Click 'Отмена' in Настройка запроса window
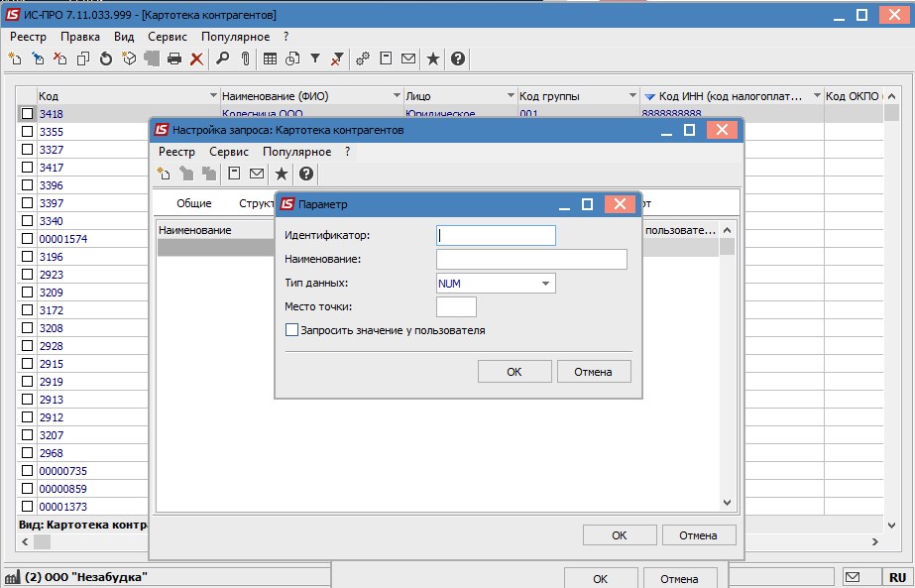Image resolution: width=915 pixels, height=588 pixels. [x=699, y=535]
